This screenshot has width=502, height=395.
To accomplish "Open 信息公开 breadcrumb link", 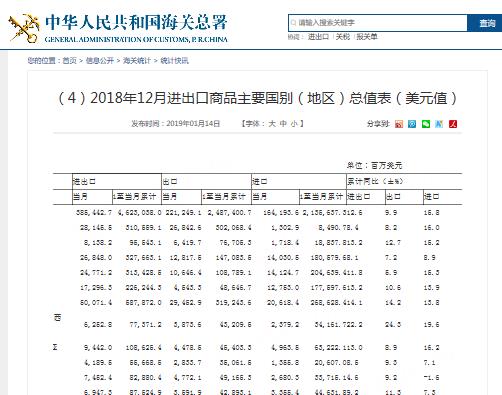I will pos(100,61).
